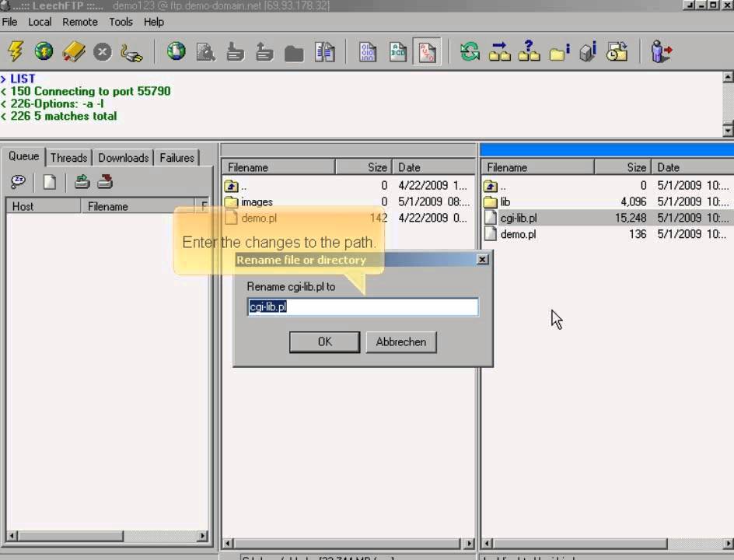
Task: Click the blank page icon in Queue panel
Action: (x=50, y=182)
